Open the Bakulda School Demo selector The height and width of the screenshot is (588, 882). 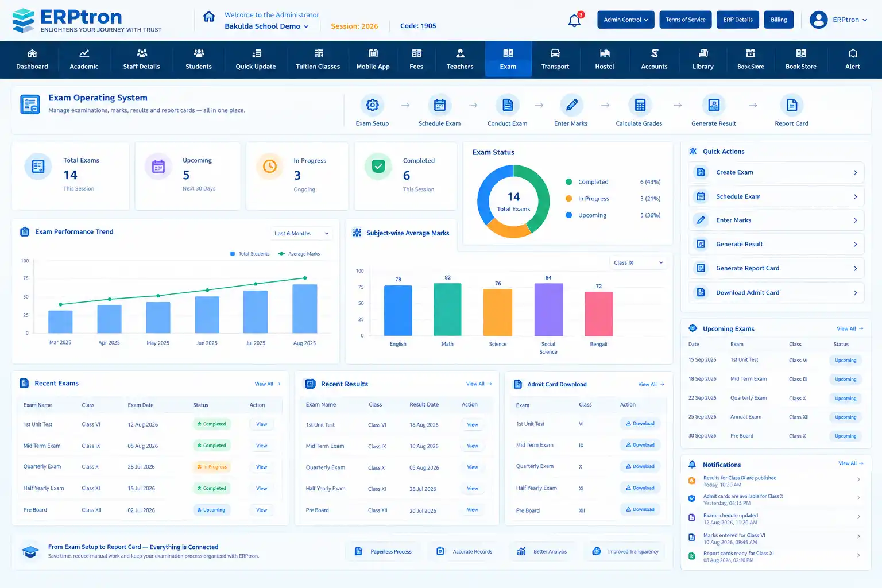pyautogui.click(x=266, y=26)
